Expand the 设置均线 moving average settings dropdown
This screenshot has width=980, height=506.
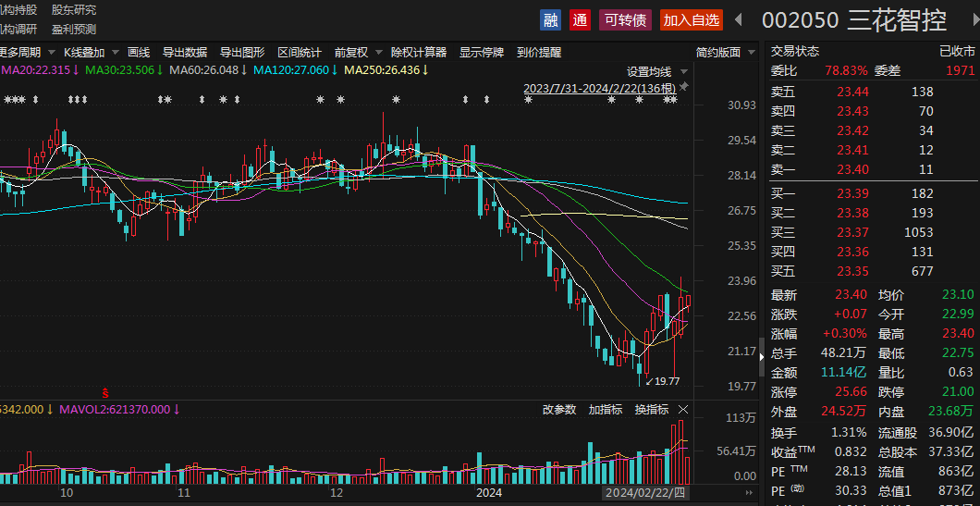click(656, 71)
